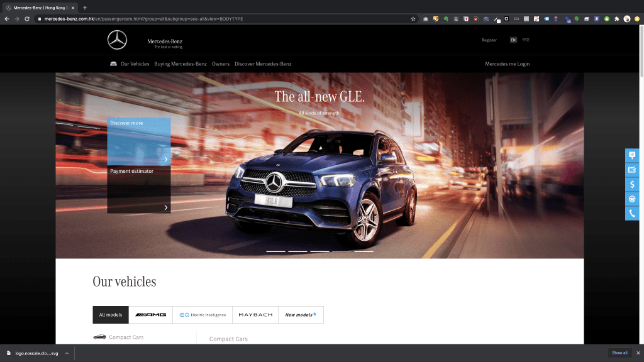Open the Chrome profile avatar
Viewport: 644px width, 362px height.
click(x=627, y=19)
